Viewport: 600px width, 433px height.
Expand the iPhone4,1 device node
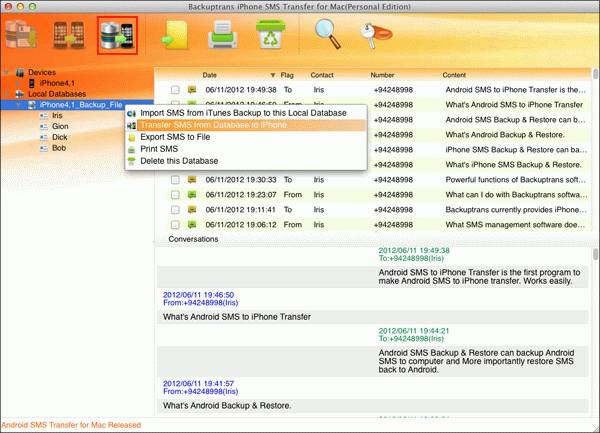point(18,83)
